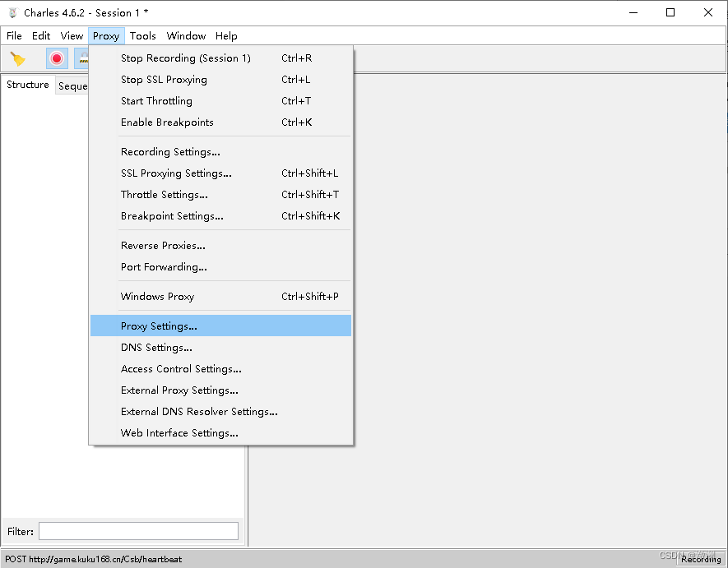Open the Help menu

pos(226,35)
